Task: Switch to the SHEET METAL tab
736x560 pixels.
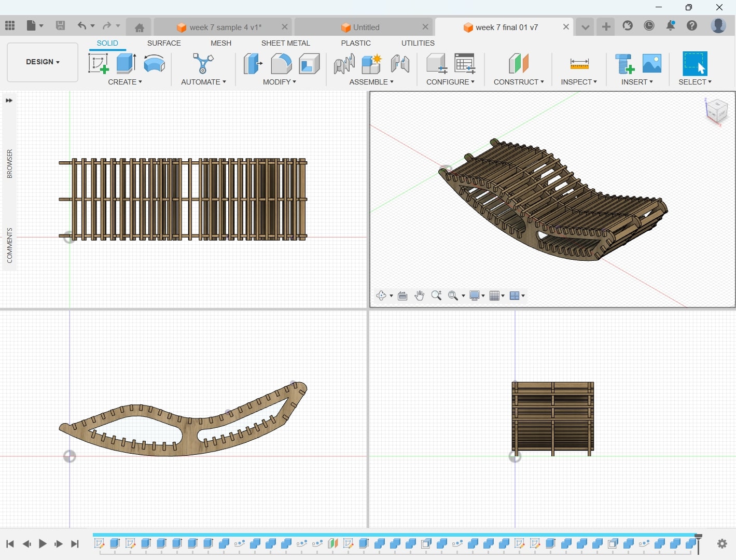Action: coord(285,43)
